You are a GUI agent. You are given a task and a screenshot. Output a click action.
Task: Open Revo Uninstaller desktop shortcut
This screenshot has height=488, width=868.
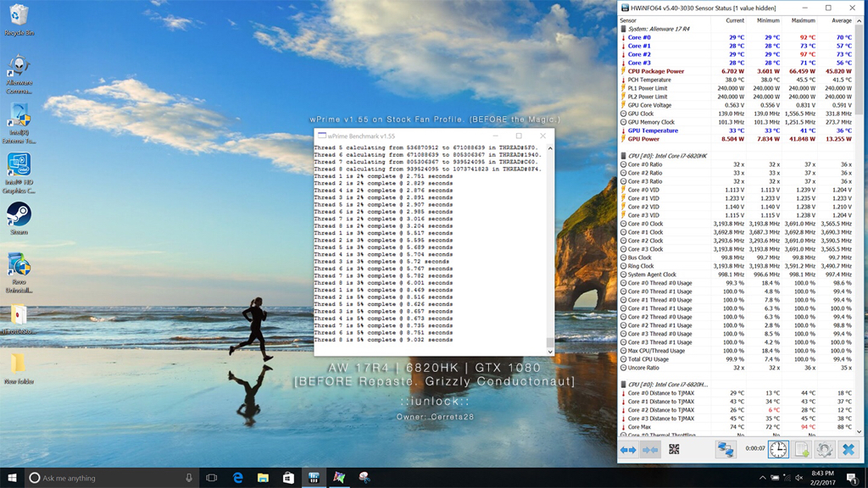tap(19, 273)
